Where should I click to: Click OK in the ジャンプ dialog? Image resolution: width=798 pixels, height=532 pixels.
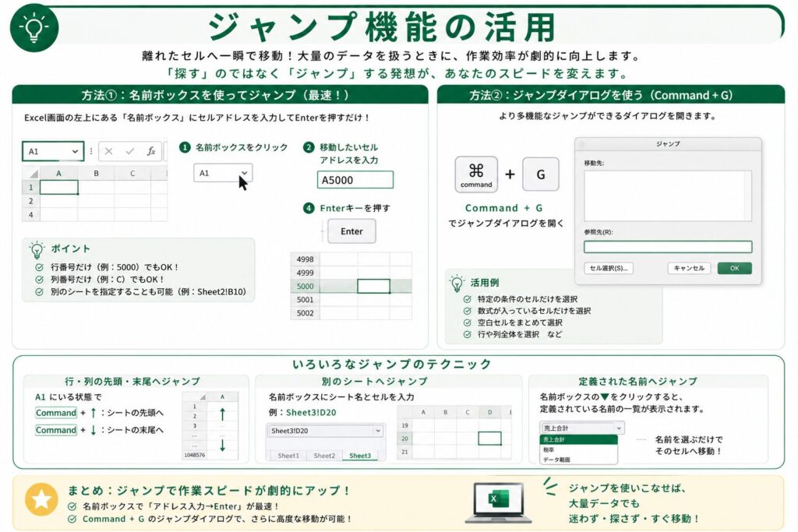734,268
